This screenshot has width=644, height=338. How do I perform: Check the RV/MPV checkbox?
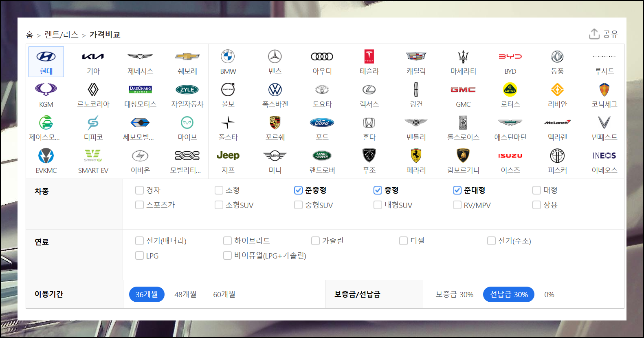pos(457,205)
